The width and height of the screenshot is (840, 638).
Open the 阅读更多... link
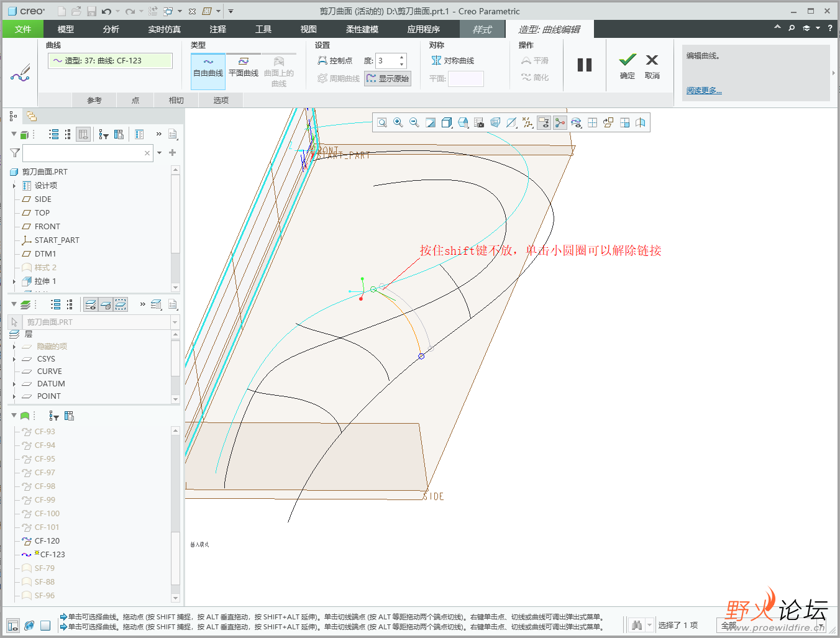coord(704,91)
